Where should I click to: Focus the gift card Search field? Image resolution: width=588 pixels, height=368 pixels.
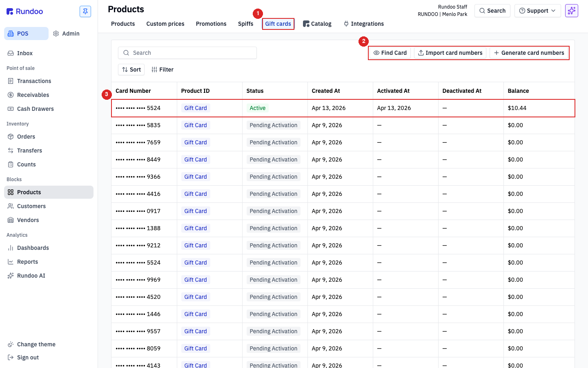pos(187,53)
